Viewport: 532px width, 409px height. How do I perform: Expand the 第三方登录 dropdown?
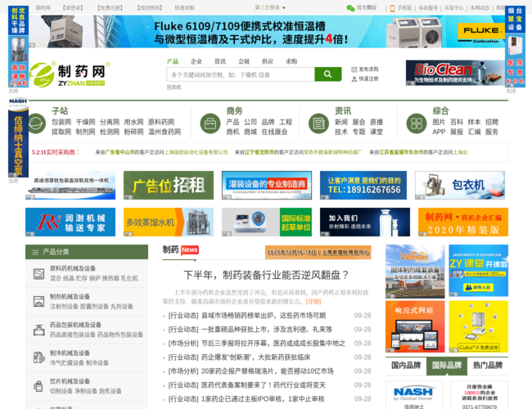coord(270,7)
